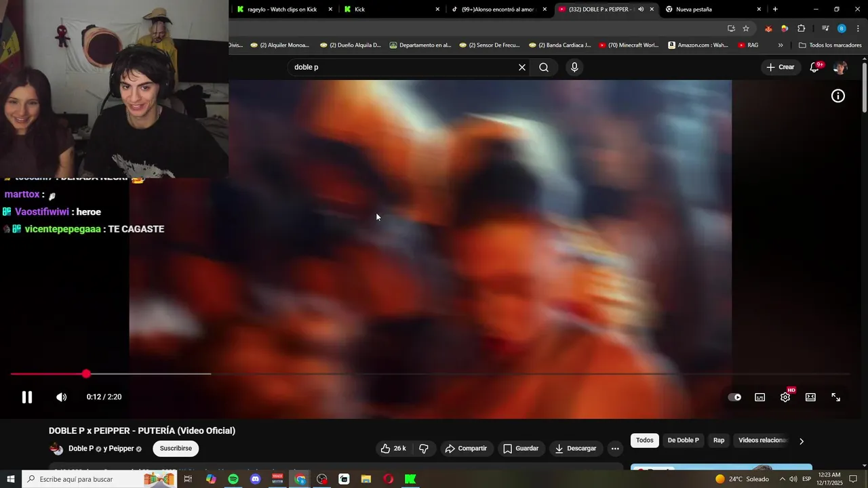Image resolution: width=868 pixels, height=488 pixels.
Task: Pause the YouTube video
Action: [27, 397]
